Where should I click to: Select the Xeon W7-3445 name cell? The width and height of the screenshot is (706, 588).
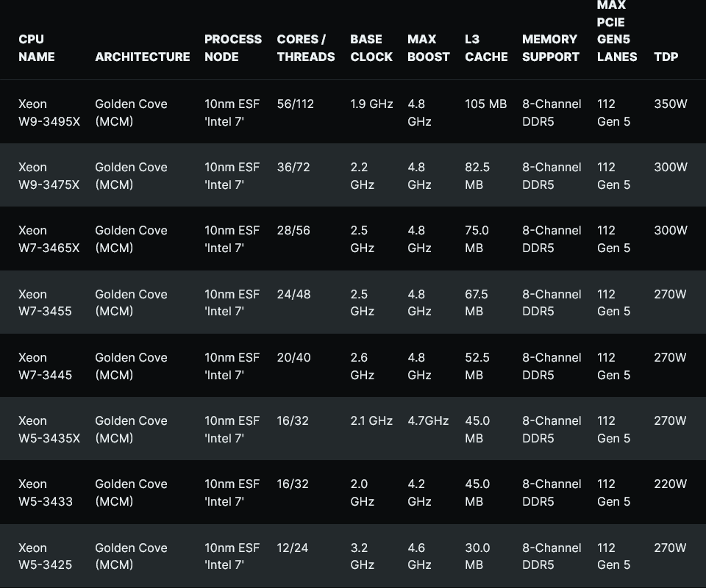(x=45, y=366)
